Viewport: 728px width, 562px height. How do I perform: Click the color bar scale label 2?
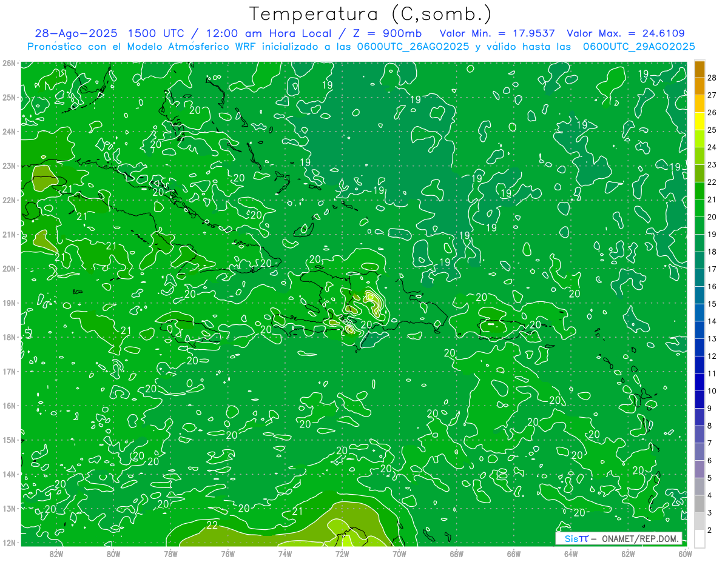click(710, 530)
